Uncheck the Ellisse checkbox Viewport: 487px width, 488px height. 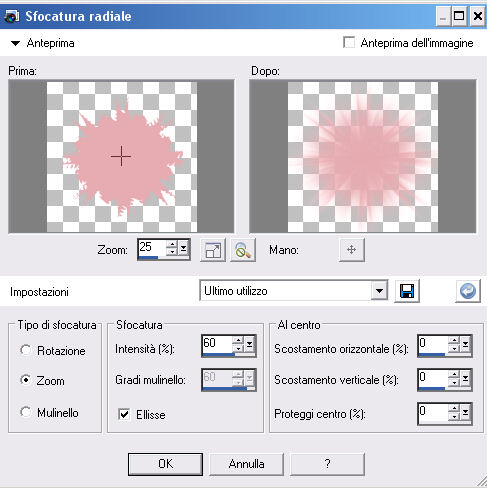[124, 414]
